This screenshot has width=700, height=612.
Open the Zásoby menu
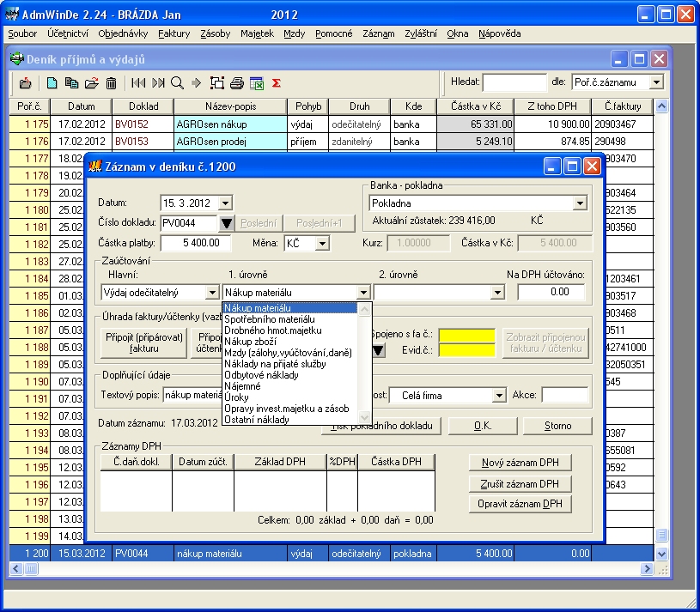(x=216, y=33)
